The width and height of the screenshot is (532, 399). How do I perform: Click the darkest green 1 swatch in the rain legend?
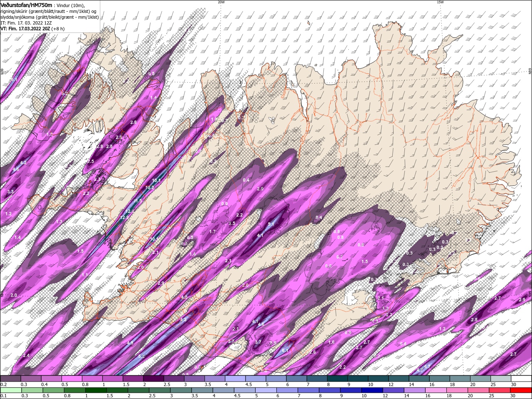click(96, 390)
